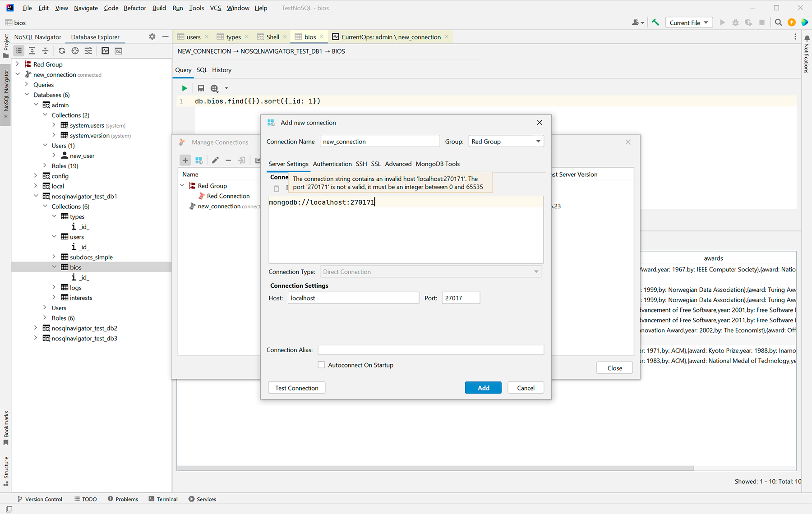
Task: Click the horizontal scrollbar under results table
Action: coord(435,468)
